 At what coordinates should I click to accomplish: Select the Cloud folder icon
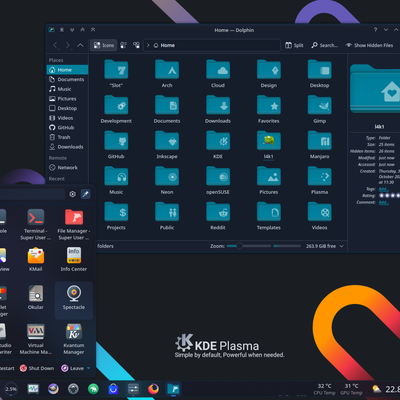pos(218,70)
